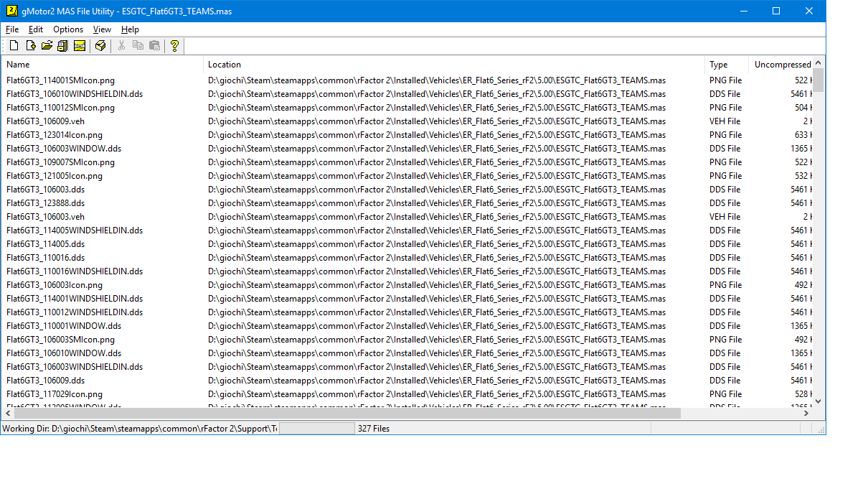Click the vertical scrollbar up arrow
This screenshot has height=489, width=868.
[819, 62]
